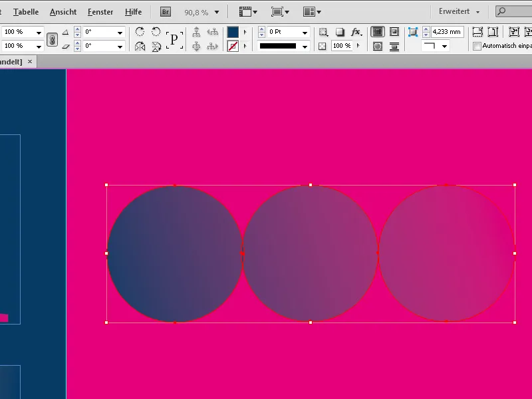Open the fx effects menu

(356, 32)
